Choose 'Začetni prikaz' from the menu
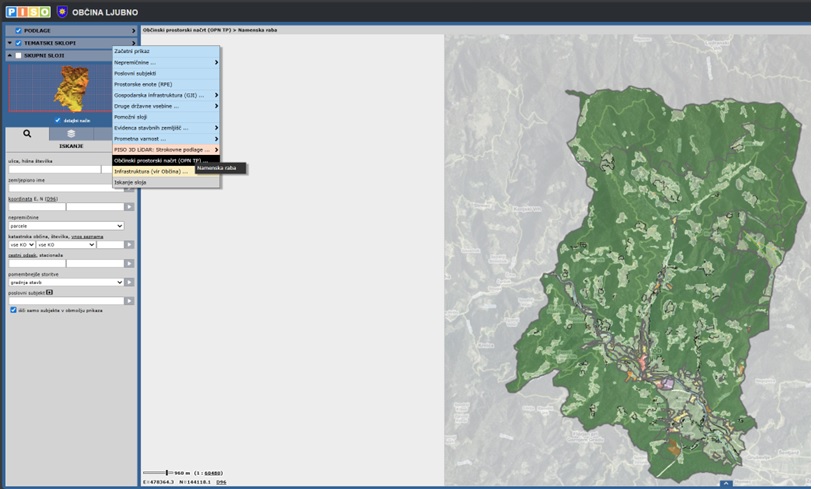 click(x=133, y=50)
